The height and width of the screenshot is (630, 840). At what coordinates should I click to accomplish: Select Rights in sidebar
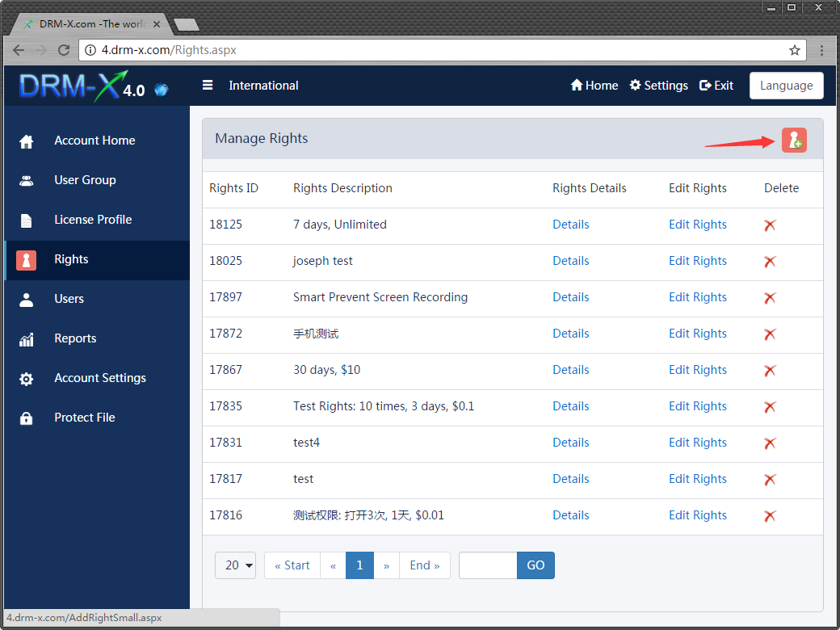(97, 260)
